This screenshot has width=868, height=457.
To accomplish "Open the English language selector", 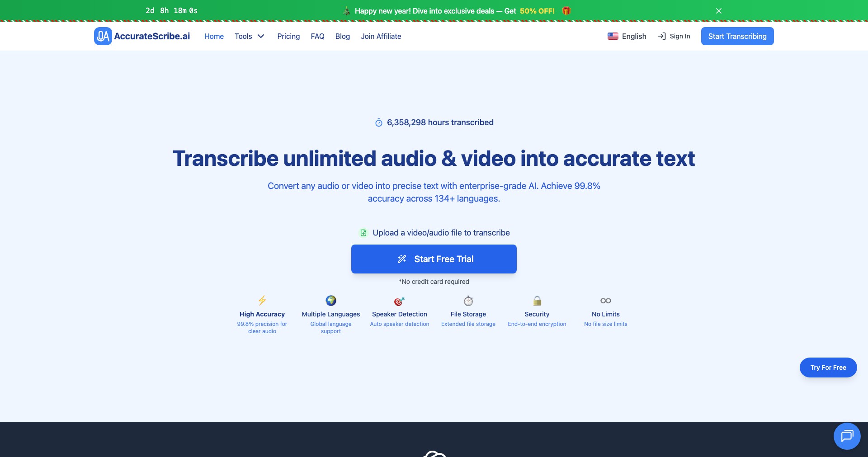I will click(627, 36).
